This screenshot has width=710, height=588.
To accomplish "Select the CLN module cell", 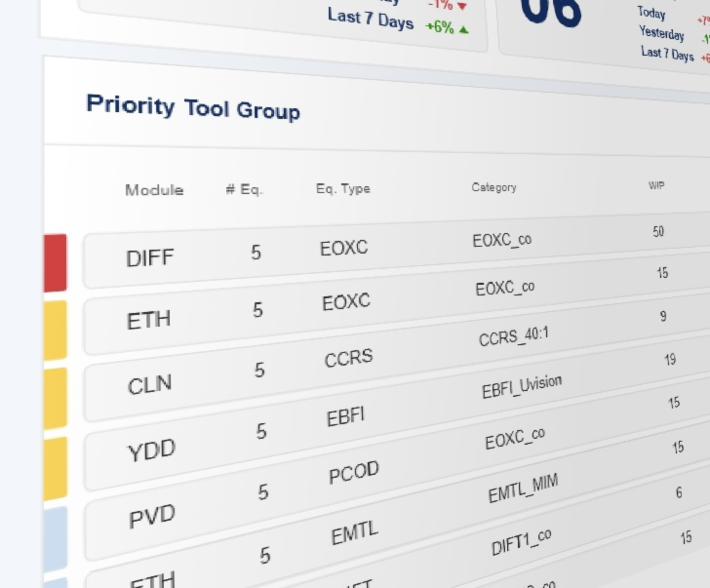I will pyautogui.click(x=150, y=385).
